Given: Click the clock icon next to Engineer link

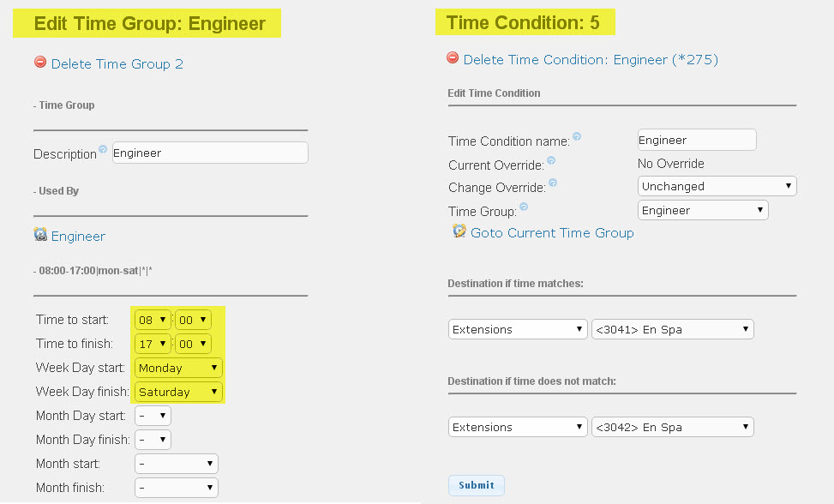Looking at the screenshot, I should [x=40, y=235].
